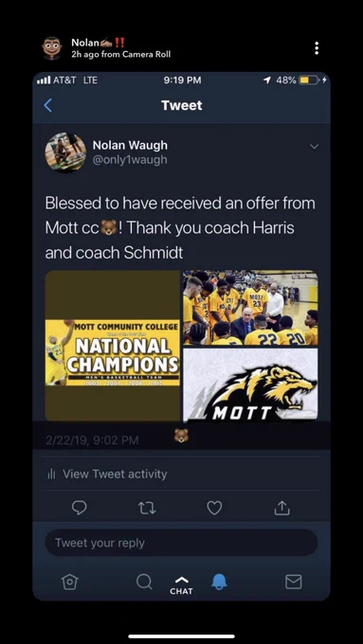Tap the retweet icon
Screen dimensions: 363x644
[147, 509]
